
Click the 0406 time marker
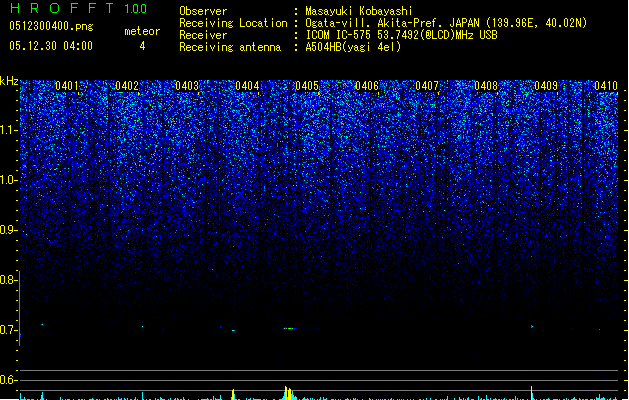pos(367,86)
